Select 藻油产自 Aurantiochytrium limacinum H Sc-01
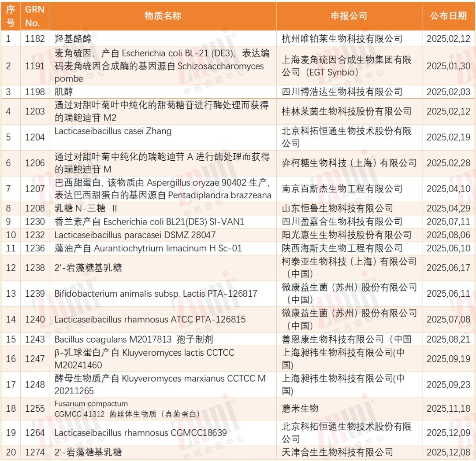 148,248
